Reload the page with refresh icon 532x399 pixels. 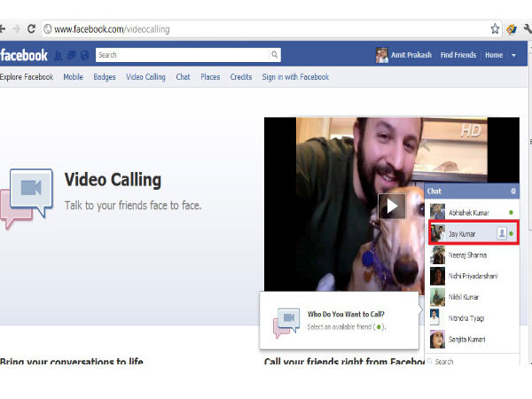[x=31, y=29]
